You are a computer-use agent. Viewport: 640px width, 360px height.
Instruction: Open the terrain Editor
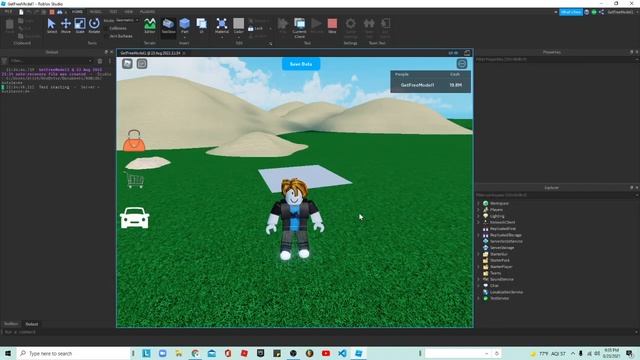[150, 25]
